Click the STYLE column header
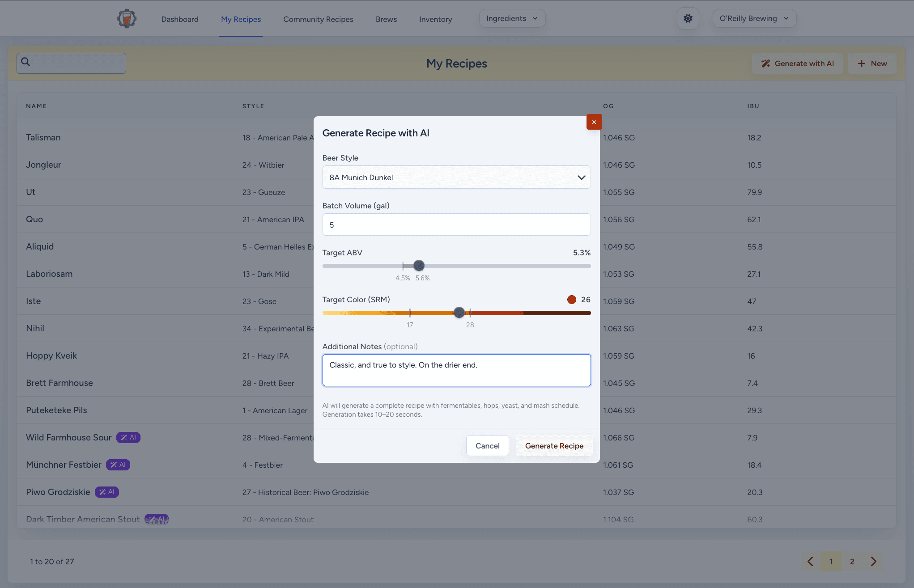Viewport: 914px width, 588px height. (x=253, y=106)
